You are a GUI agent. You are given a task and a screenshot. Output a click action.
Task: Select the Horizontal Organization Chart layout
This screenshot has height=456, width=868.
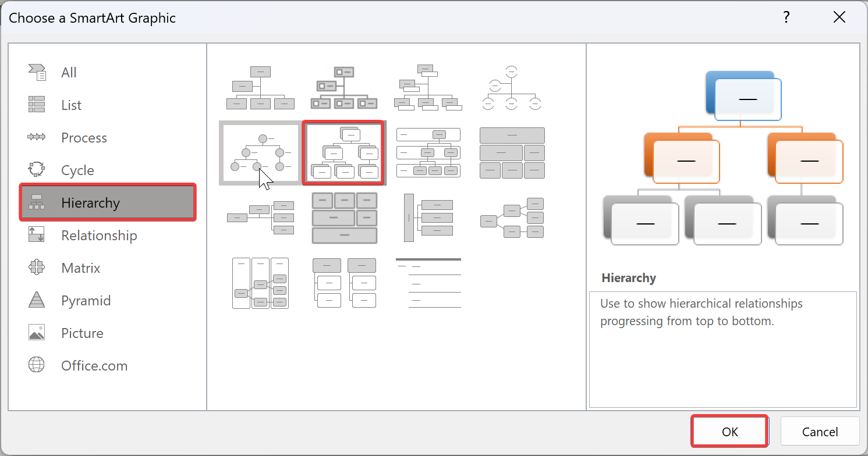(x=260, y=218)
